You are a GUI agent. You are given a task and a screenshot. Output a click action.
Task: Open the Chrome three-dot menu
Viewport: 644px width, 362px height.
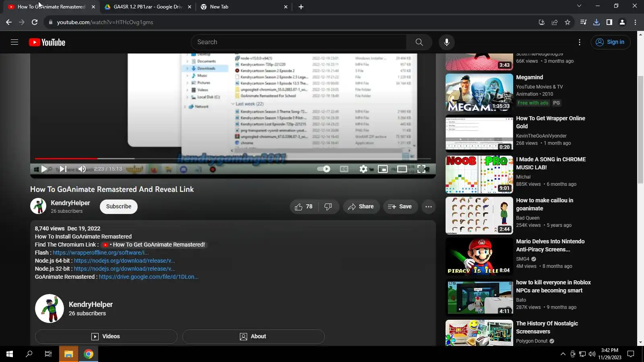click(636, 23)
